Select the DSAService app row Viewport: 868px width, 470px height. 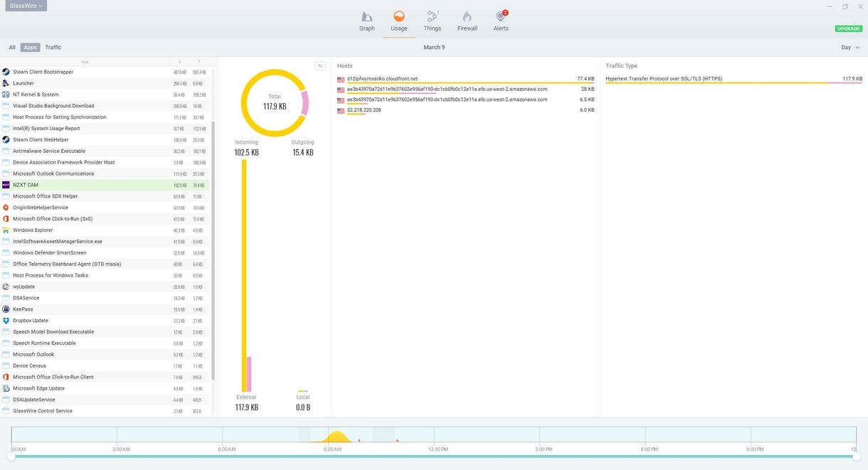105,298
